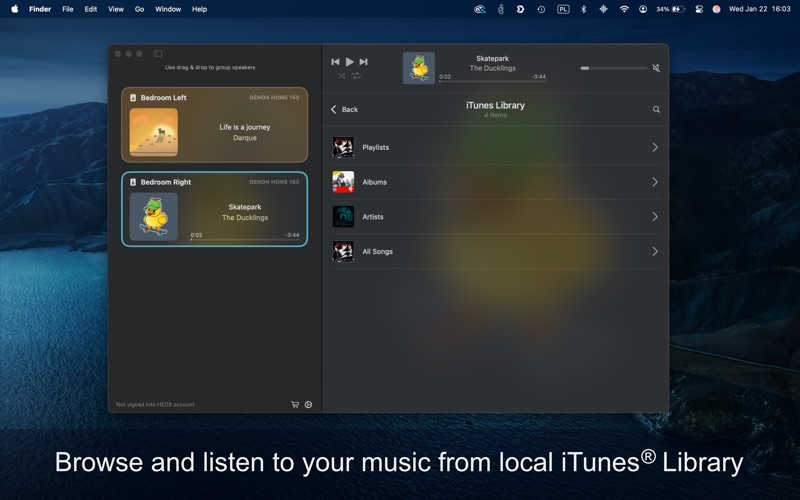Open the View menu
800x500 pixels.
point(116,9)
